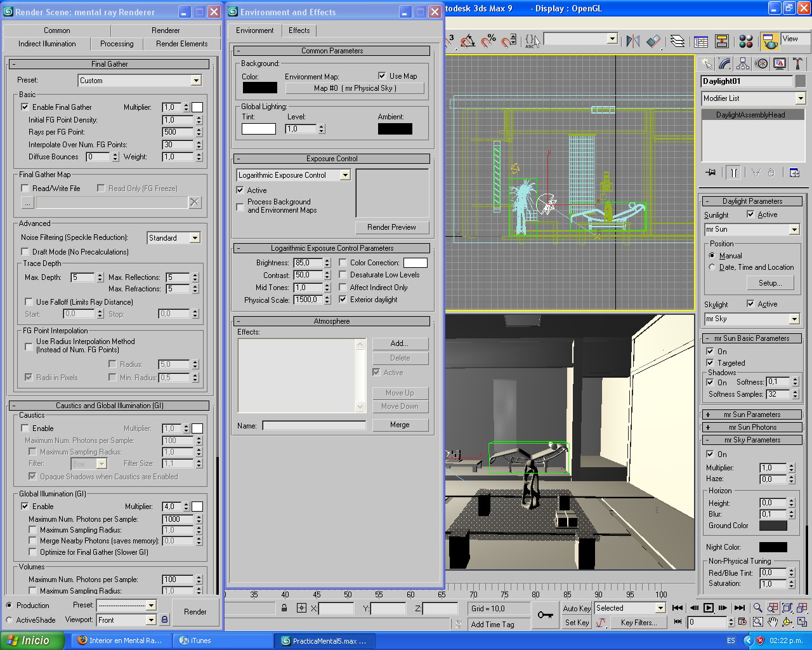Switch to the Hierarchy command panel
The width and height of the screenshot is (812, 650).
[743, 63]
